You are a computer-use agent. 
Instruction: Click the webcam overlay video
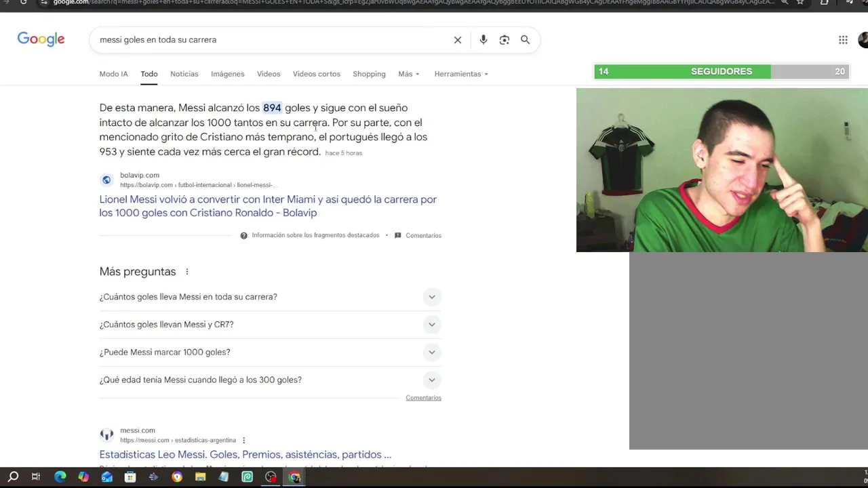pos(722,170)
